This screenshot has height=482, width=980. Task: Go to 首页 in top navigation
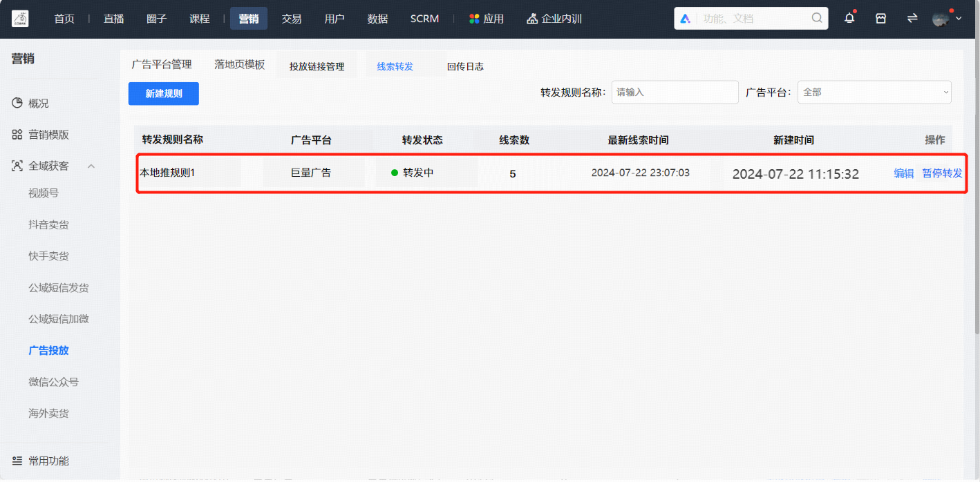[x=64, y=19]
